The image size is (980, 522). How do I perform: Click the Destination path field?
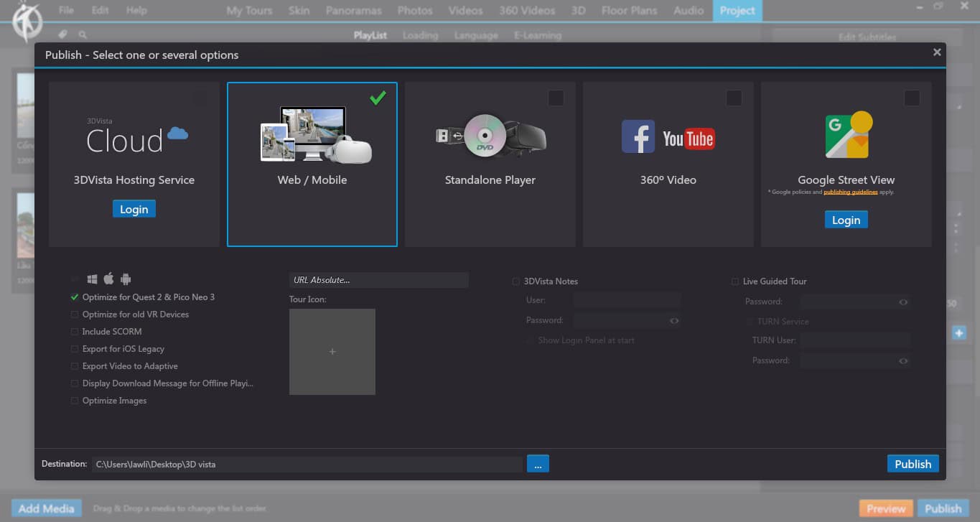[307, 465]
